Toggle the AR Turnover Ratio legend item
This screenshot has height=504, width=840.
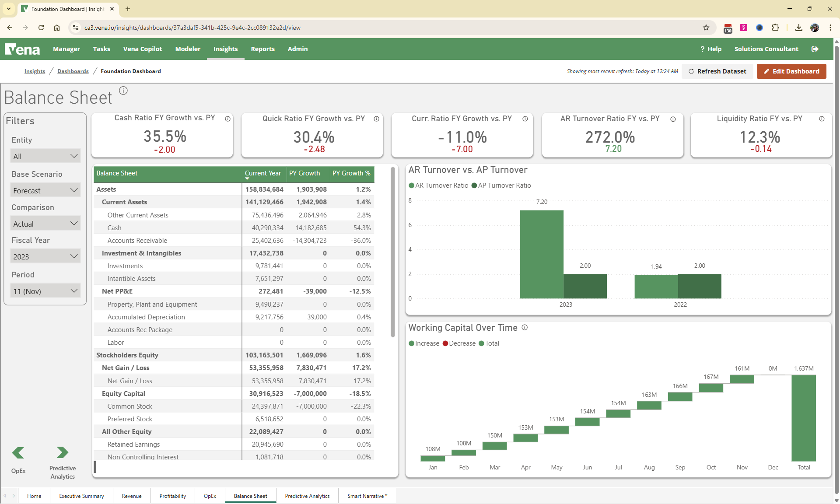click(438, 185)
